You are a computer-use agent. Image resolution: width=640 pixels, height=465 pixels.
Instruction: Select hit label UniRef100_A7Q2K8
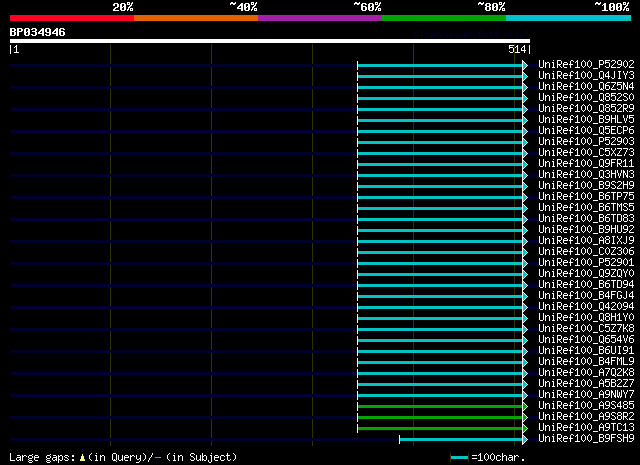[x=586, y=373]
